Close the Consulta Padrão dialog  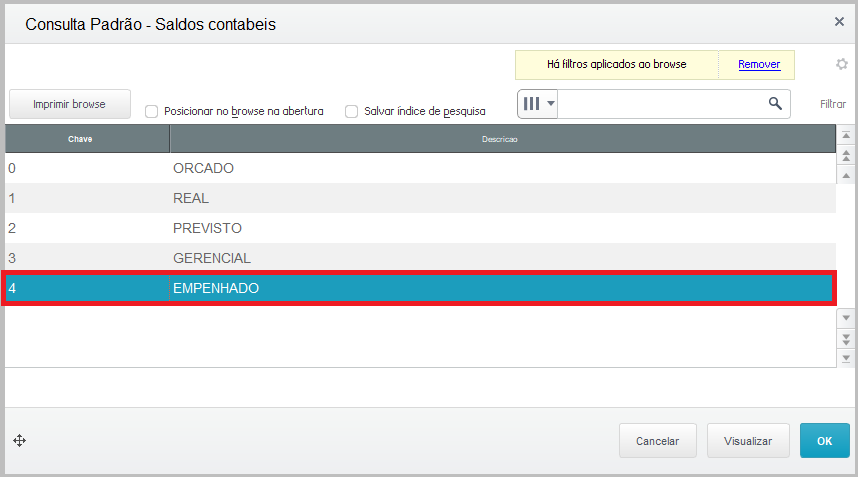[x=839, y=21]
